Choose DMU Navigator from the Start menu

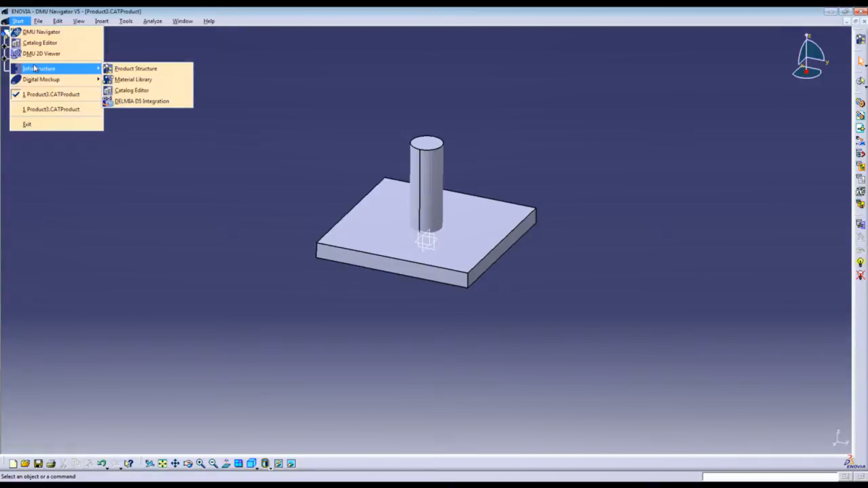click(x=56, y=32)
